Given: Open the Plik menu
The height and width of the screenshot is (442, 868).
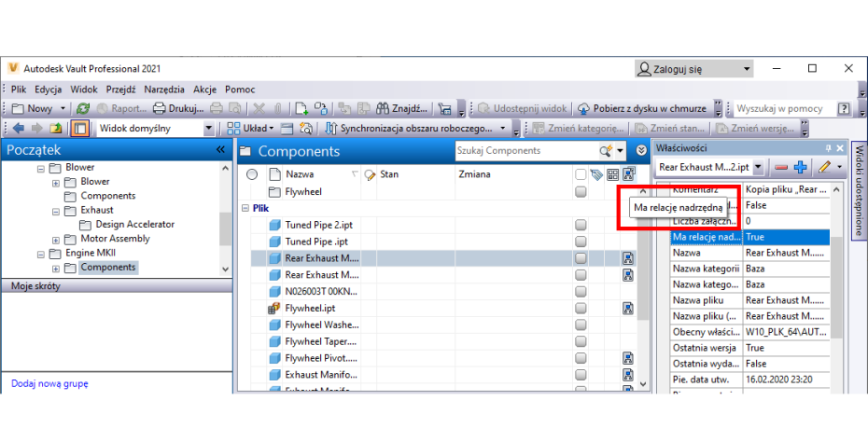Looking at the screenshot, I should pos(19,90).
